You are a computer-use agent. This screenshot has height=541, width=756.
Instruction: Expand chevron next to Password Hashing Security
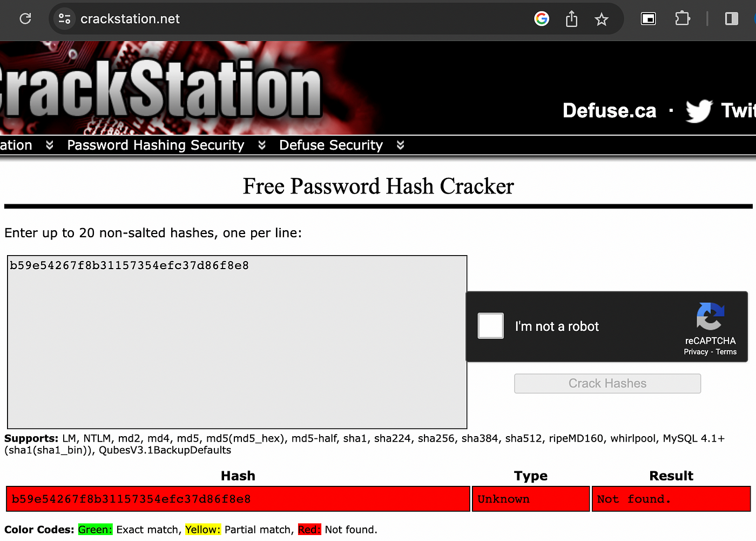[262, 145]
